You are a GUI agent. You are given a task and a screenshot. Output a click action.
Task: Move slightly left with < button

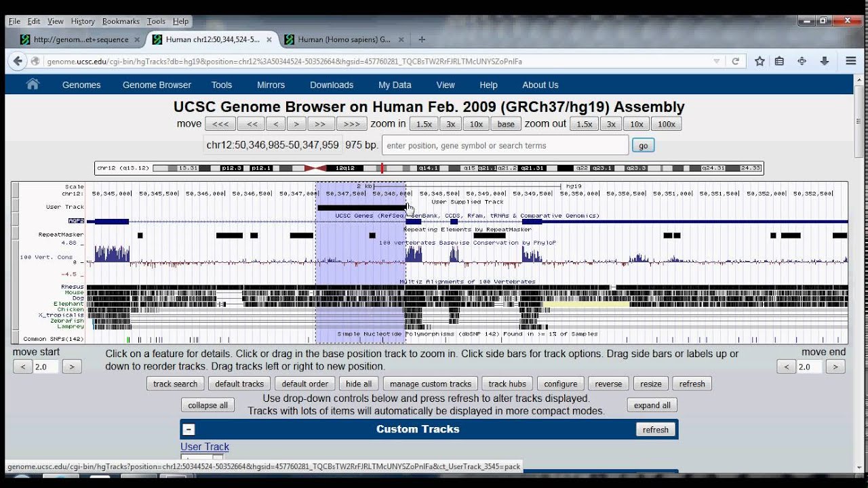(275, 124)
